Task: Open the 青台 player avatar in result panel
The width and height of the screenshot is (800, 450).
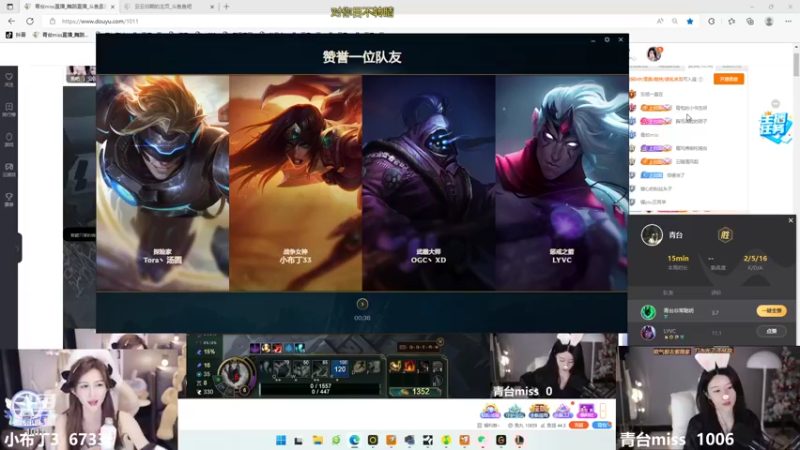Action: [x=652, y=235]
